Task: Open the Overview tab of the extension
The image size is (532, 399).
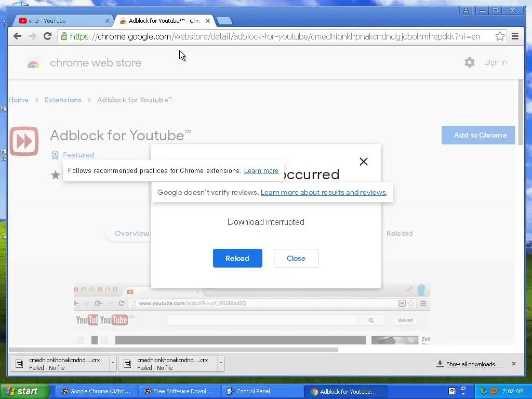Action: (132, 233)
